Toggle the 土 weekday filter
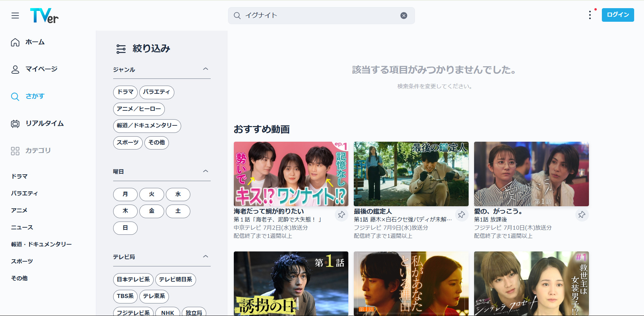Image resolution: width=644 pixels, height=316 pixels. coord(178,211)
